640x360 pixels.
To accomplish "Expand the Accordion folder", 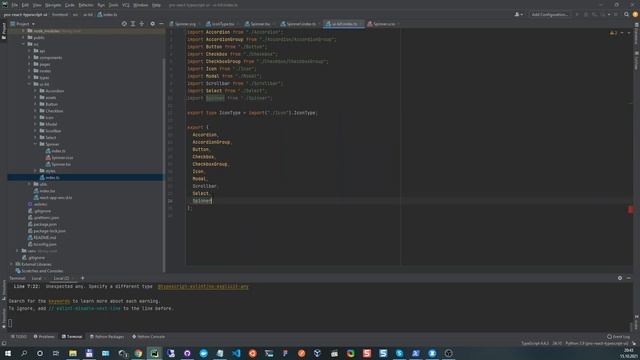I will coord(36,91).
